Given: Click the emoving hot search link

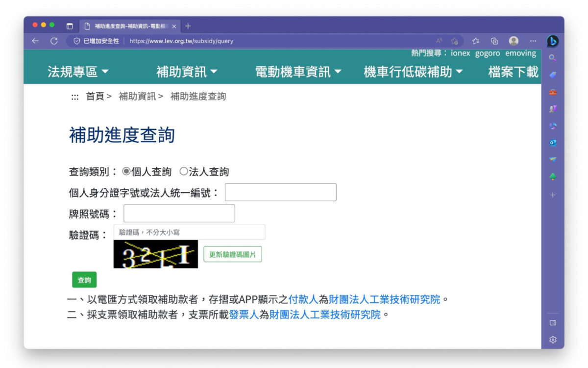Looking at the screenshot, I should coord(521,53).
